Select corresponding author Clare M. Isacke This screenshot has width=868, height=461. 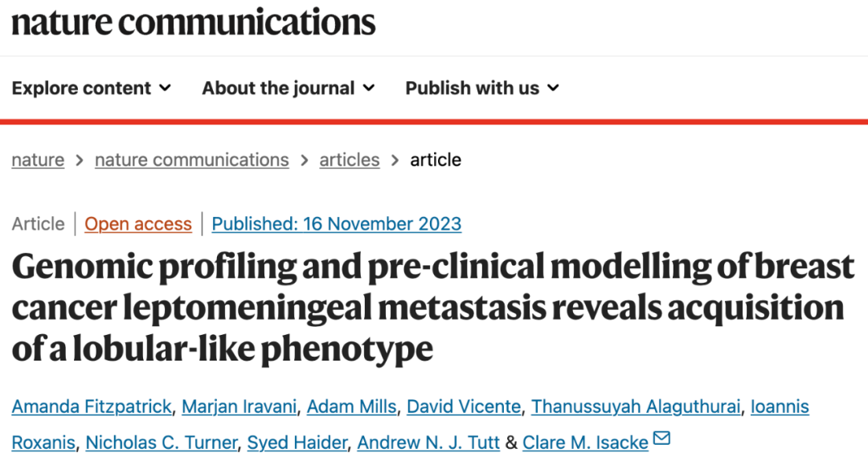point(586,443)
